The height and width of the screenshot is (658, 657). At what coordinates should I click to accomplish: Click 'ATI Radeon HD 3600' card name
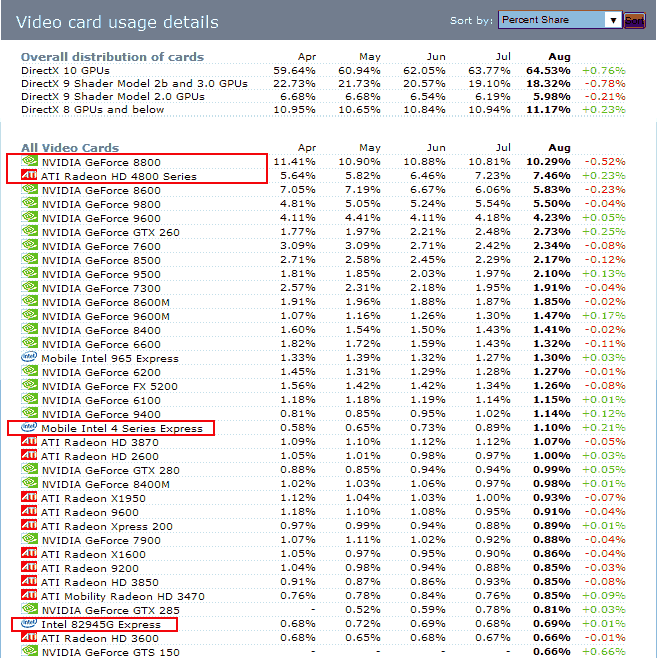tap(100, 638)
